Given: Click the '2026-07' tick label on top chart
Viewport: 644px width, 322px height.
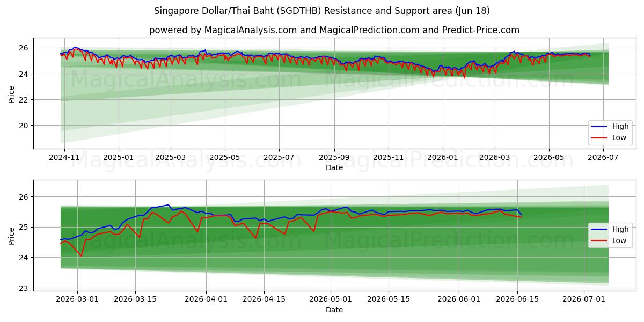Looking at the screenshot, I should [603, 158].
